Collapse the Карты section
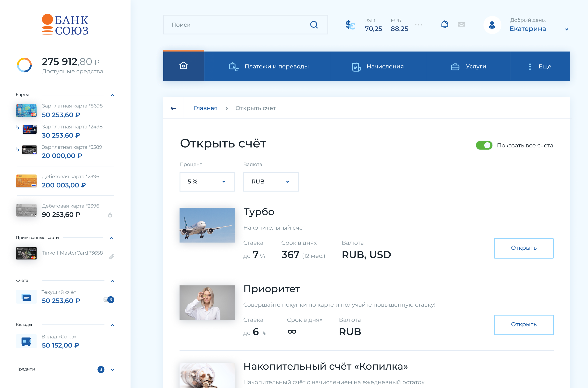588x388 pixels. click(x=113, y=95)
